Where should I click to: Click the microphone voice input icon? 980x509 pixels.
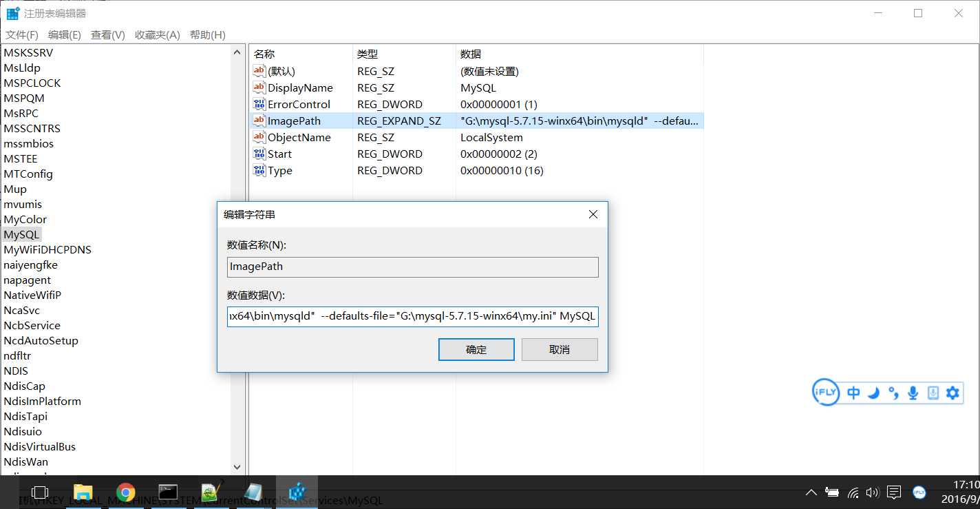tap(913, 393)
